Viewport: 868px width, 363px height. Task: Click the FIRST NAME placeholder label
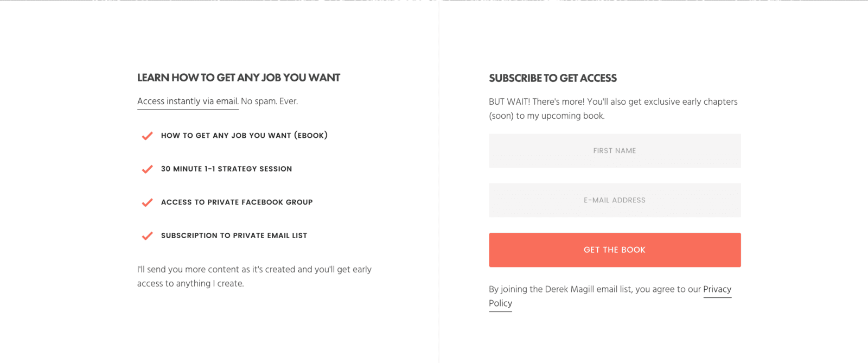(x=614, y=150)
